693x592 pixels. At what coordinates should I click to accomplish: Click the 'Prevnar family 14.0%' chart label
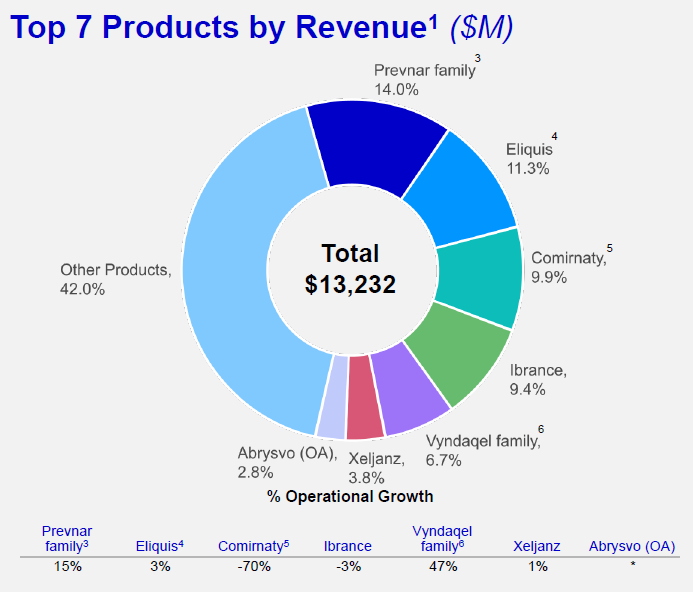point(426,75)
